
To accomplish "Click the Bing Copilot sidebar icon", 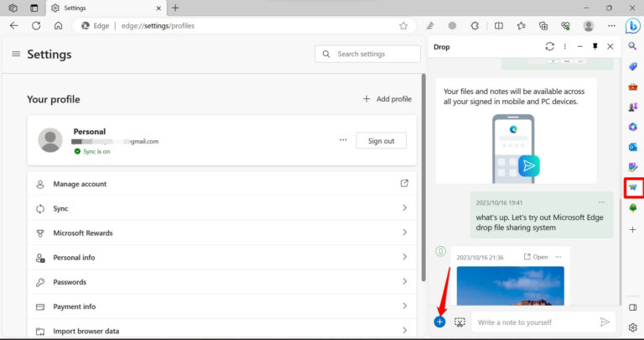I will [633, 26].
